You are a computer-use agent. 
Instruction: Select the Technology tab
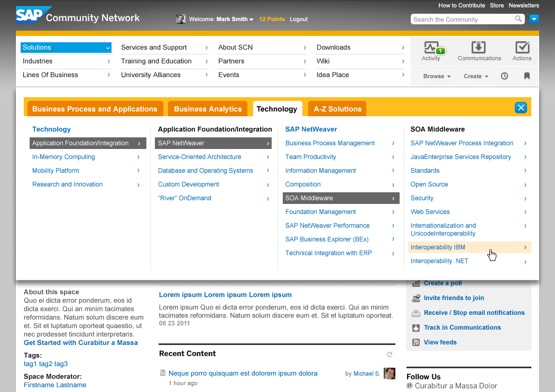coord(277,109)
